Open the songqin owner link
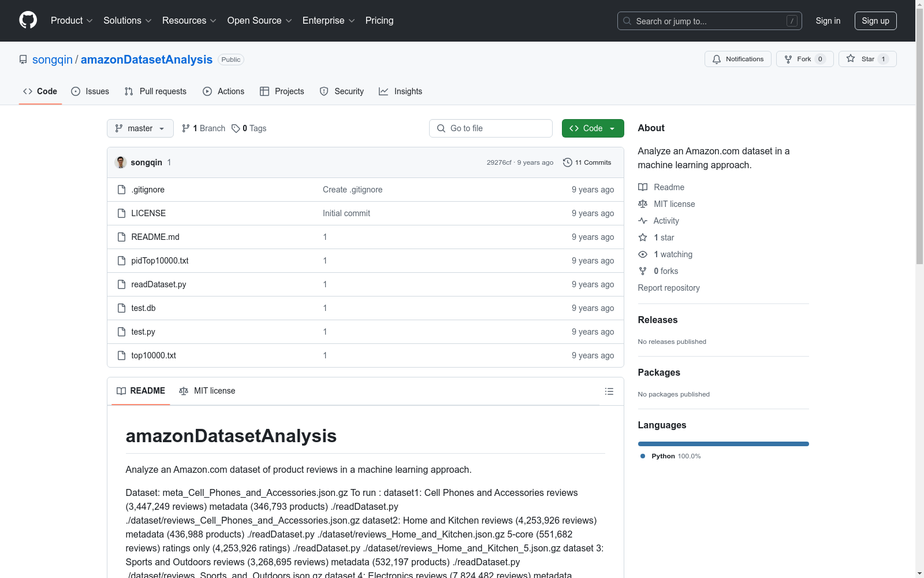The width and height of the screenshot is (924, 578). click(53, 60)
